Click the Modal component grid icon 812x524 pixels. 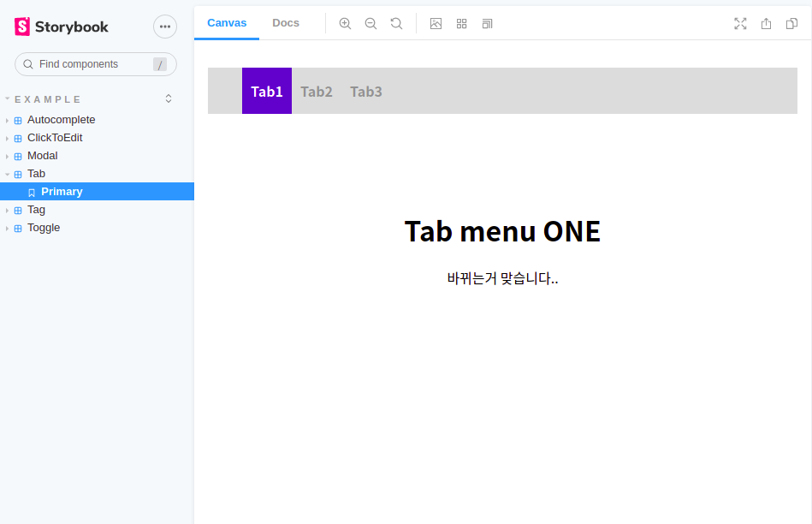click(18, 156)
